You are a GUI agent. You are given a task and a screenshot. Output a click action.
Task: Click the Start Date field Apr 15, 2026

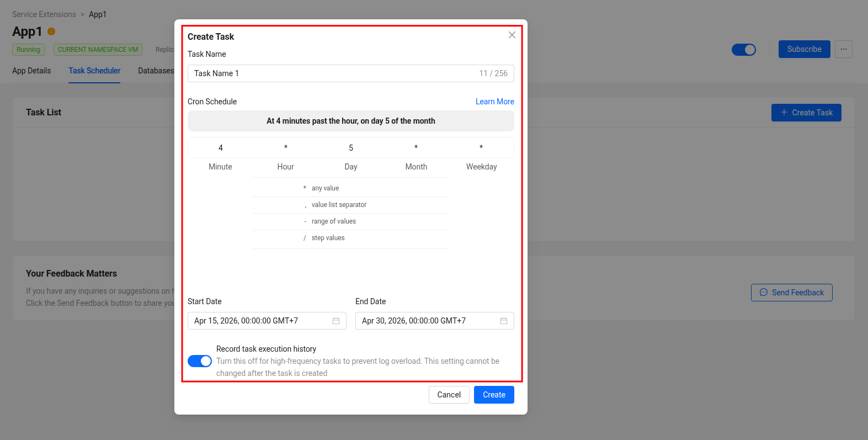coord(267,321)
